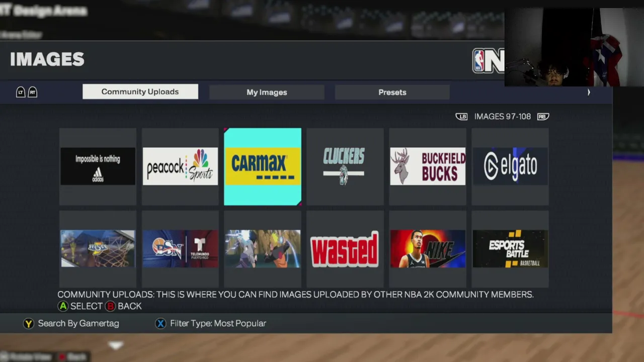Viewport: 644px width, 362px height.
Task: Select the anime characters image
Action: 263,249
